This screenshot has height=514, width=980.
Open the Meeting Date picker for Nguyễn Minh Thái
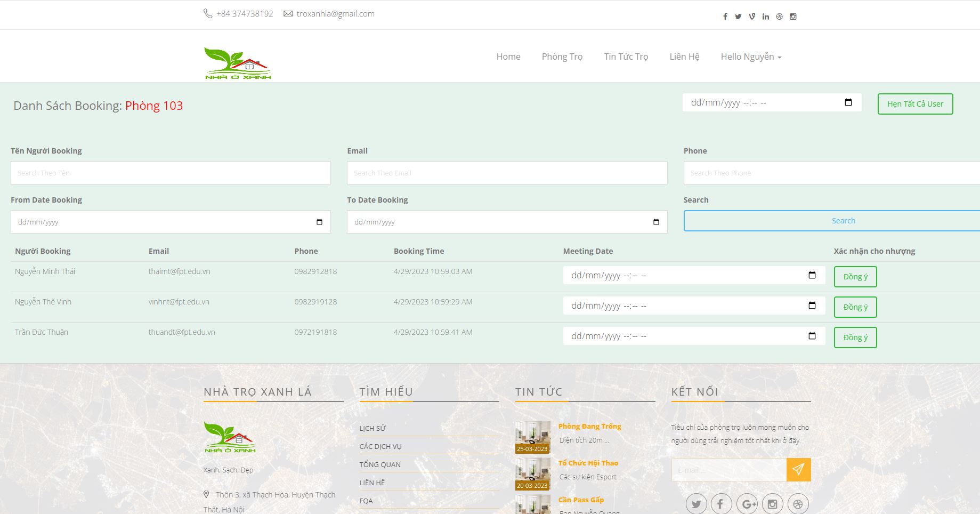point(812,275)
